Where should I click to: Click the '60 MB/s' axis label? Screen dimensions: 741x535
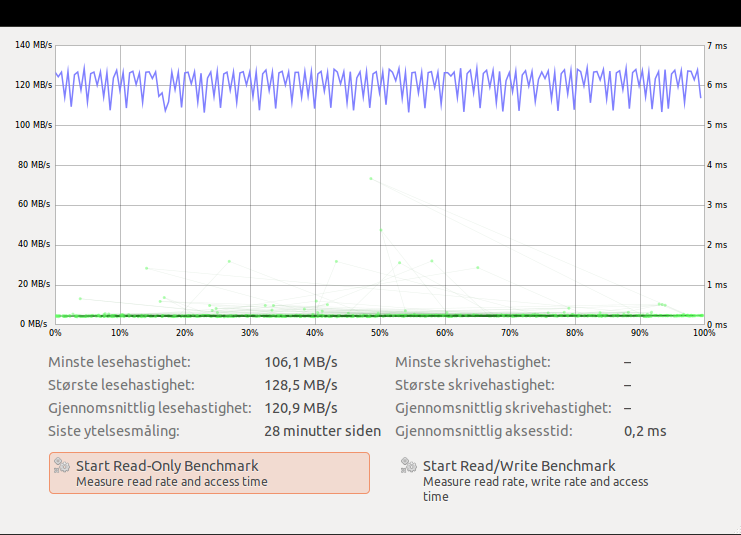point(34,204)
